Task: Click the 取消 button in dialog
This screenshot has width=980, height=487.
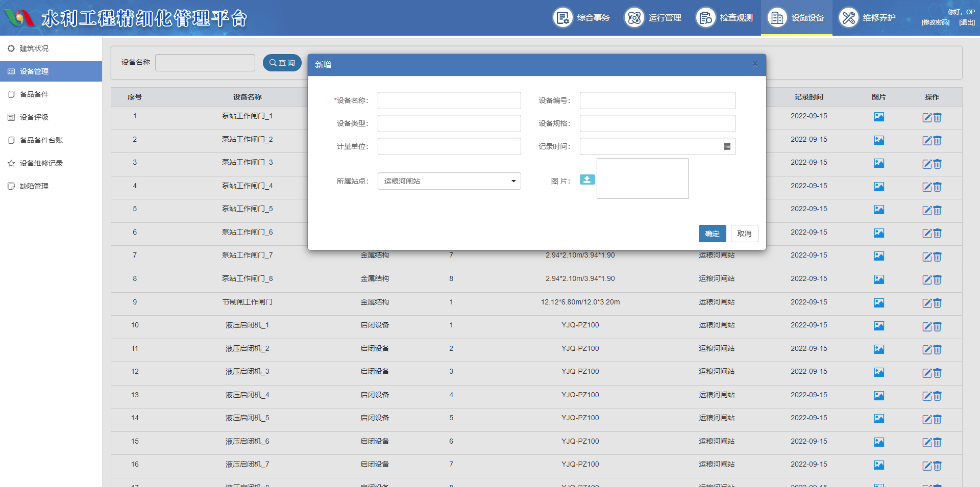Action: point(744,234)
